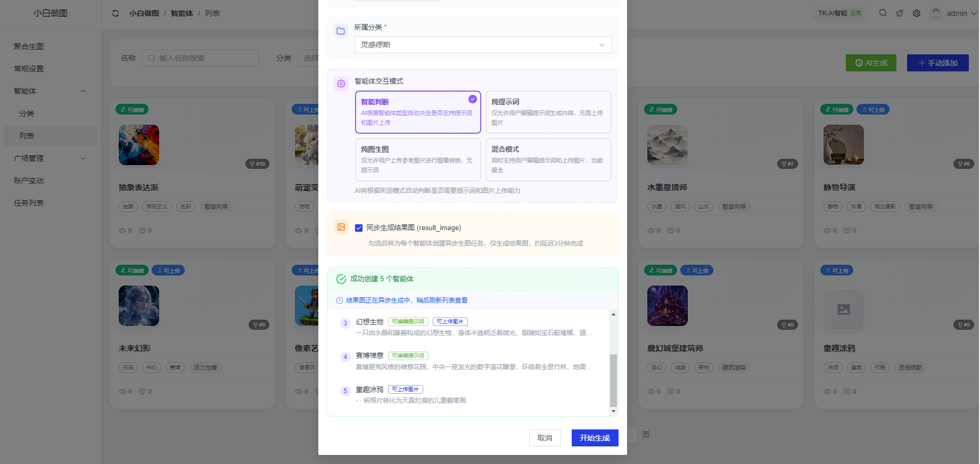Select 纯提示词 interaction mode
Viewport: 980px width, 464px height.
(548, 112)
